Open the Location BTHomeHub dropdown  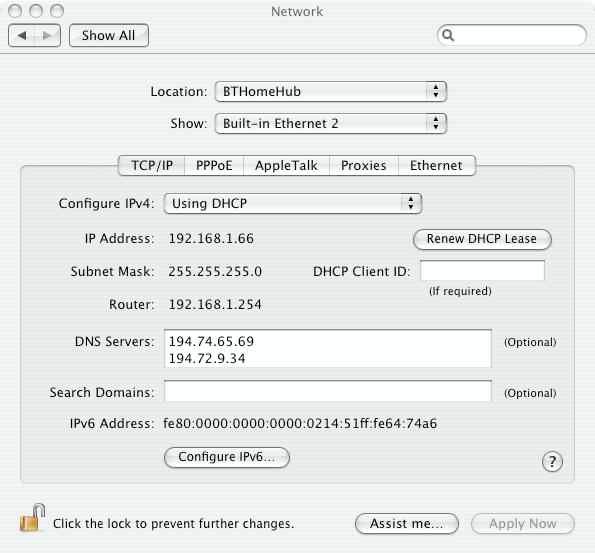(x=331, y=91)
